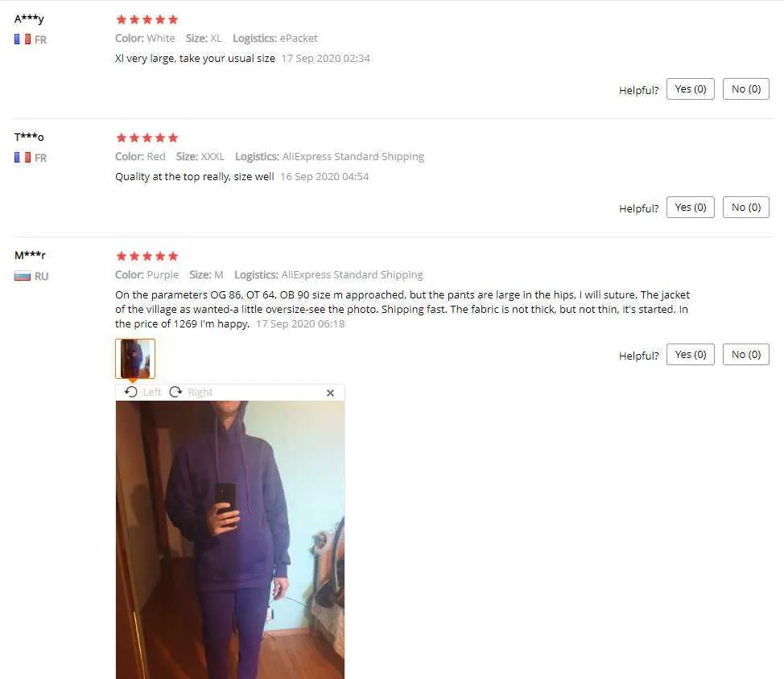Click the enlarged purple hoodie photo

(x=230, y=540)
